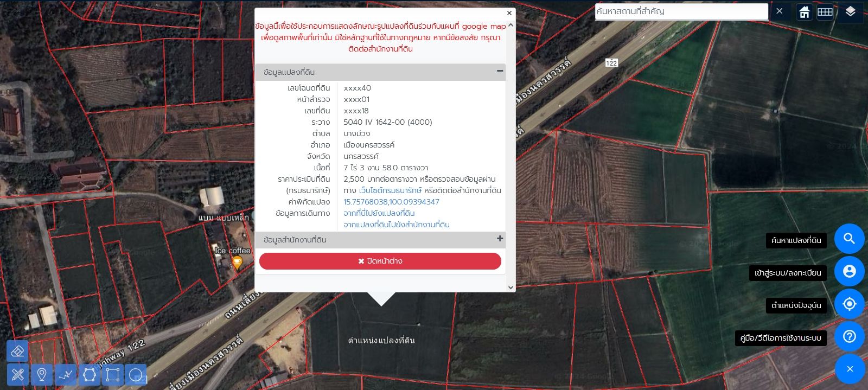Select the polyline drawing tool
The image size is (868, 390).
point(66,375)
